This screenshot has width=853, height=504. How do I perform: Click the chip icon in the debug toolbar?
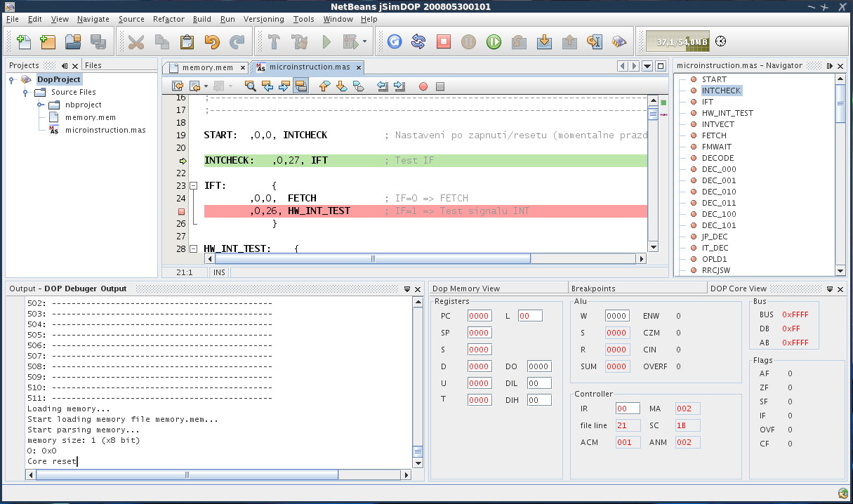tap(619, 42)
